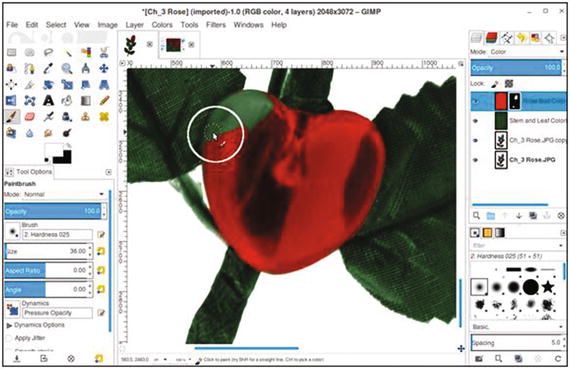Open the Basic brush tags dropdown

[x=517, y=327]
